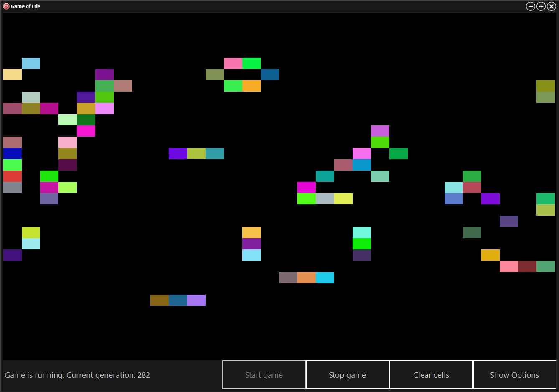The image size is (559, 392).
Task: Select the teal cell in the purple-olive-teal row
Action: pos(215,153)
